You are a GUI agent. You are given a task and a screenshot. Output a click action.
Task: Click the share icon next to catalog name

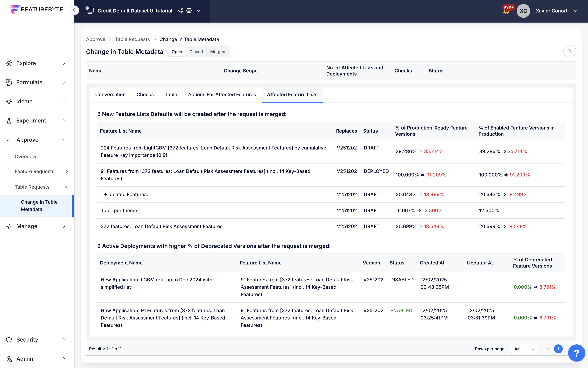pos(181,11)
